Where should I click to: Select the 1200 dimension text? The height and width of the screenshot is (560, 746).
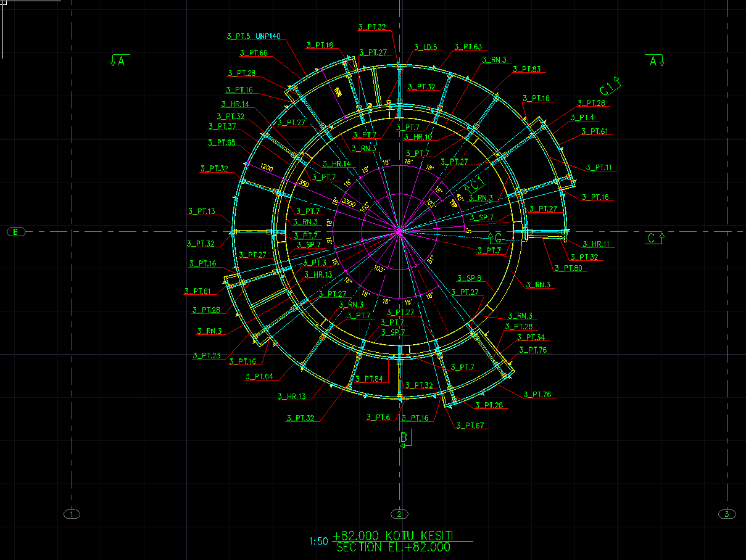click(x=267, y=167)
